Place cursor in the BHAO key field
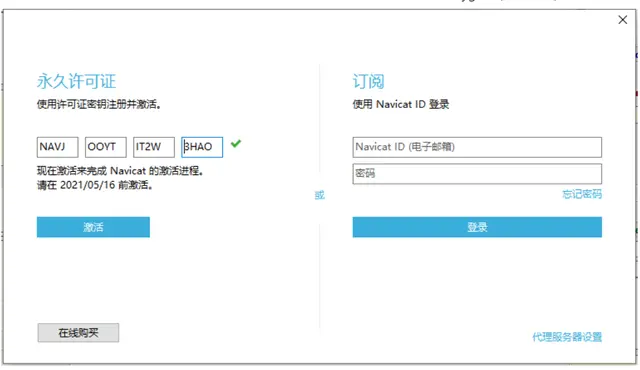Screen dimensions: 640x370 tap(202, 147)
